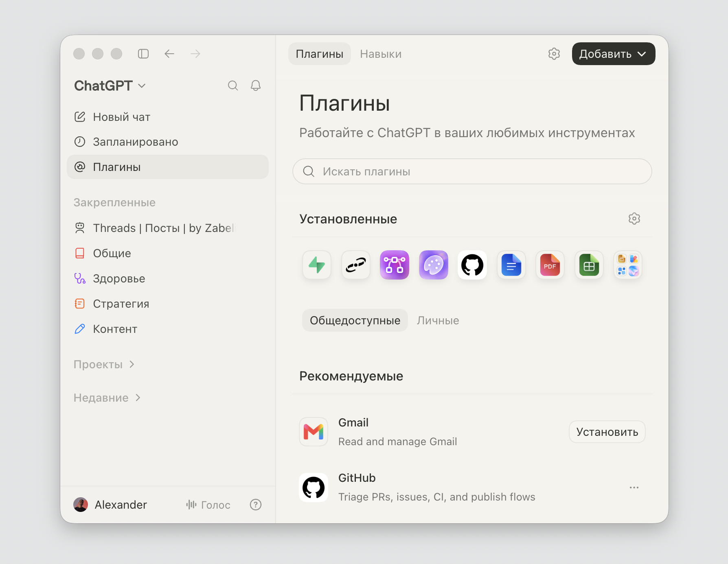Open the help question mark icon
This screenshot has height=564, width=728.
[x=256, y=505]
